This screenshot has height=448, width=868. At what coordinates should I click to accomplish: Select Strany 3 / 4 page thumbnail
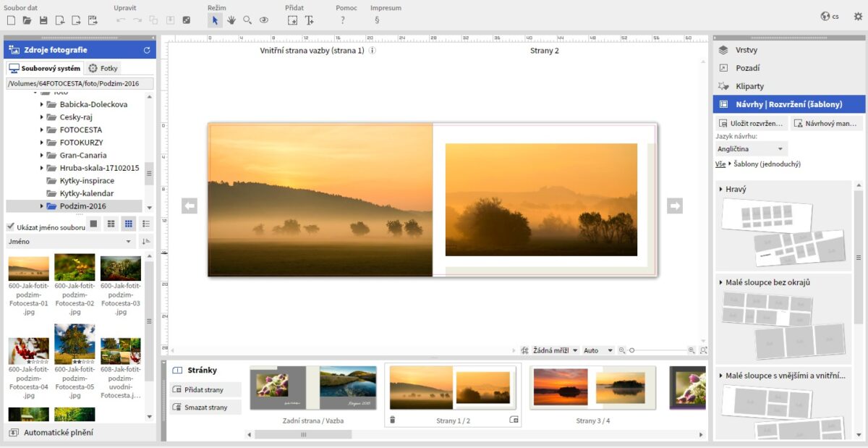coord(592,387)
